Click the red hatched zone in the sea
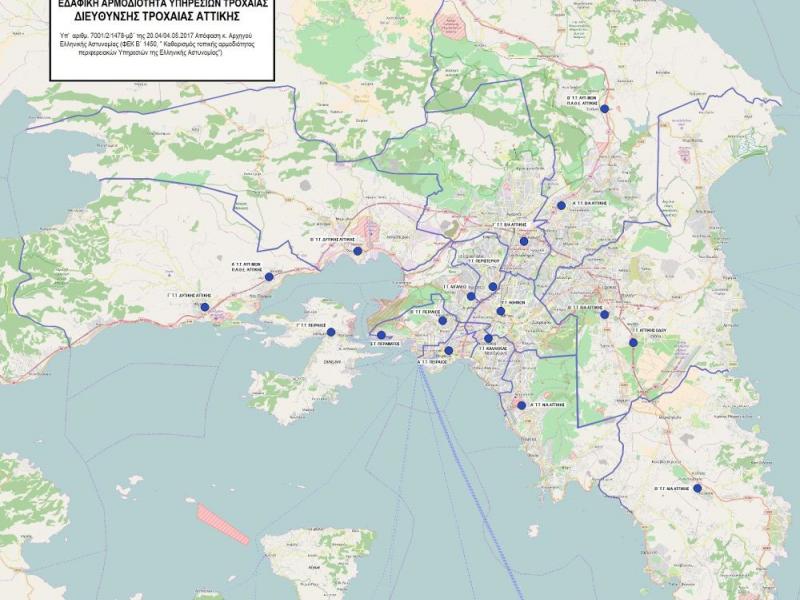 pyautogui.click(x=222, y=524)
